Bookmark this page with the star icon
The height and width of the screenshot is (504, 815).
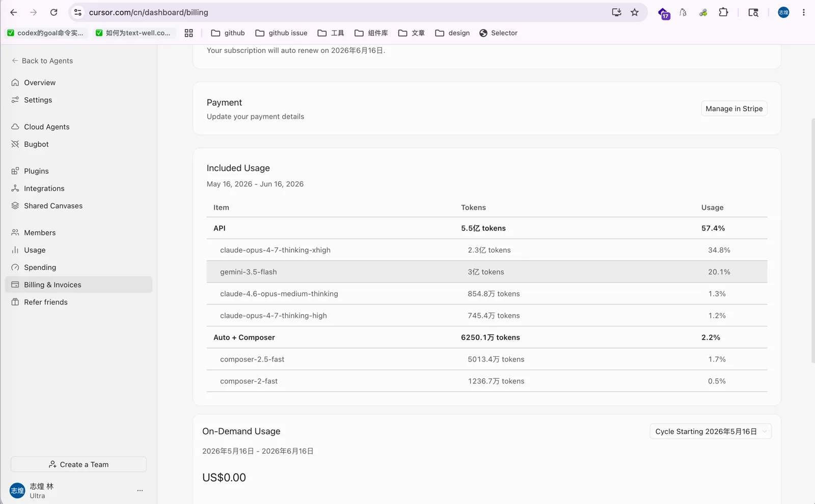635,12
